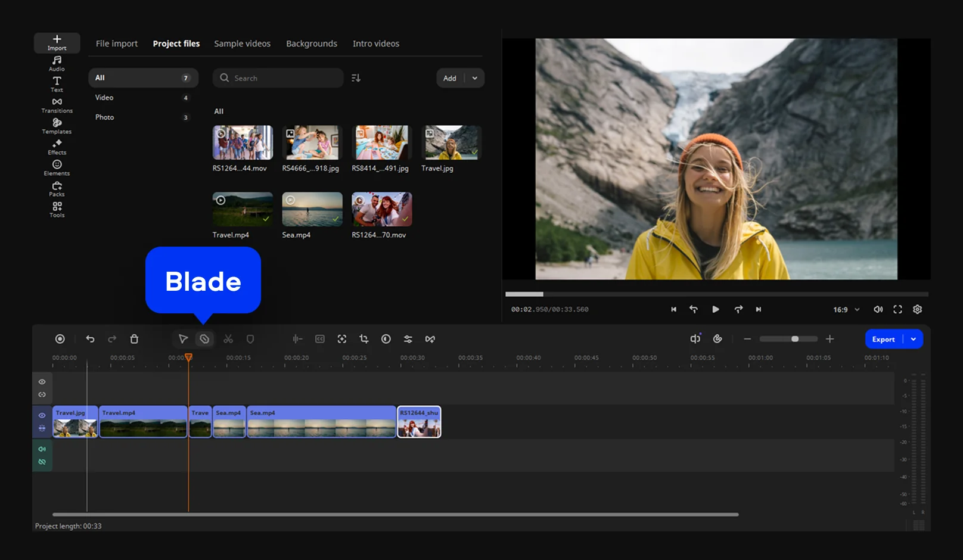The height and width of the screenshot is (560, 963).
Task: Play the preview video
Action: (716, 309)
